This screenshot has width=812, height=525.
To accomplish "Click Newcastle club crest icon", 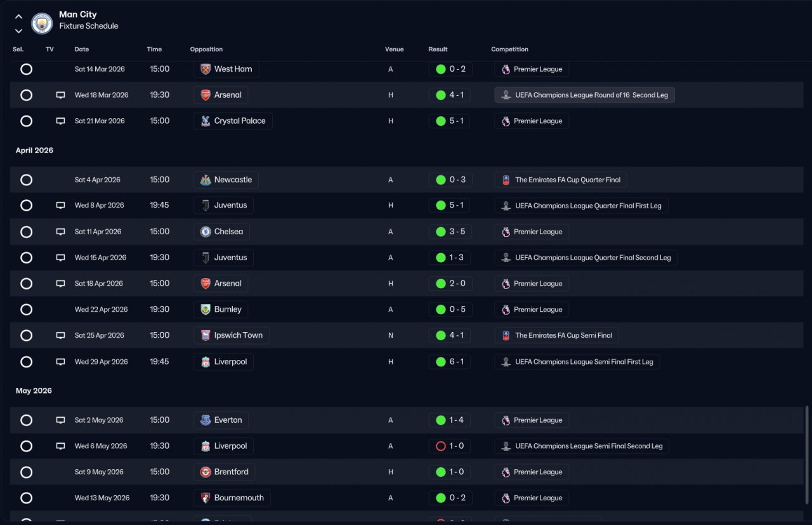I will [206, 180].
